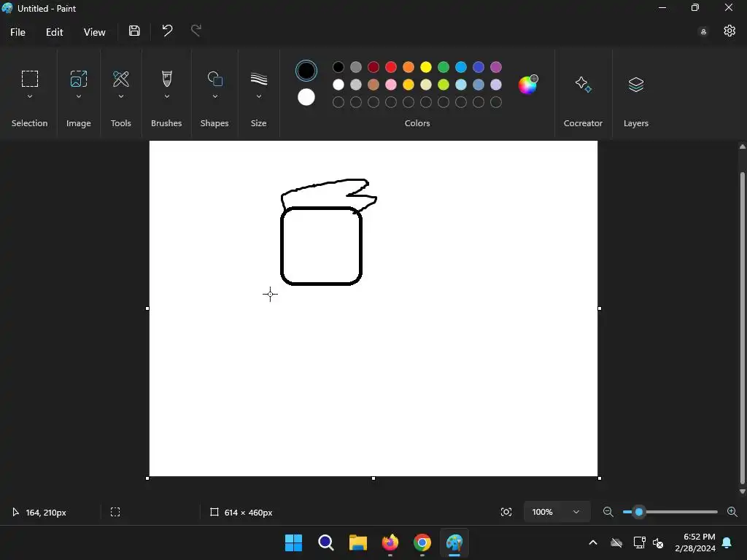Screen dimensions: 747x560
Task: Pick the red color swatch
Action: pos(391,67)
